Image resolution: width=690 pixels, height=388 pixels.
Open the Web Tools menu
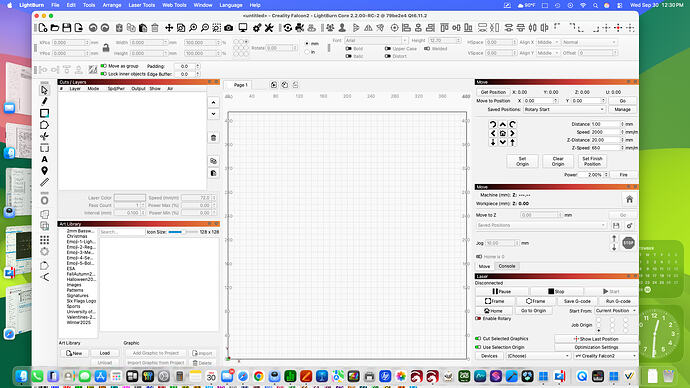(174, 5)
